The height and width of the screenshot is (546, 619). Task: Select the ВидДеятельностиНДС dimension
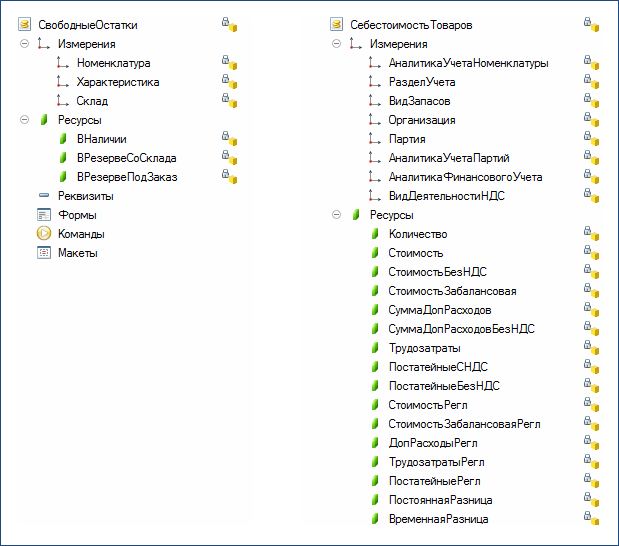446,196
